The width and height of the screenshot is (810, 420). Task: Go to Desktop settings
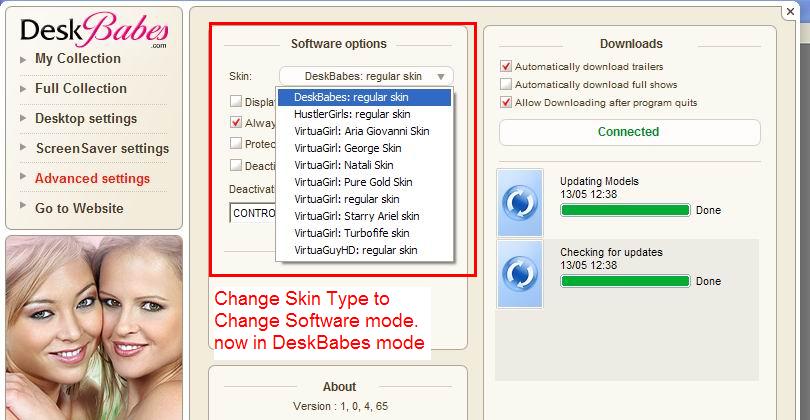(x=86, y=118)
